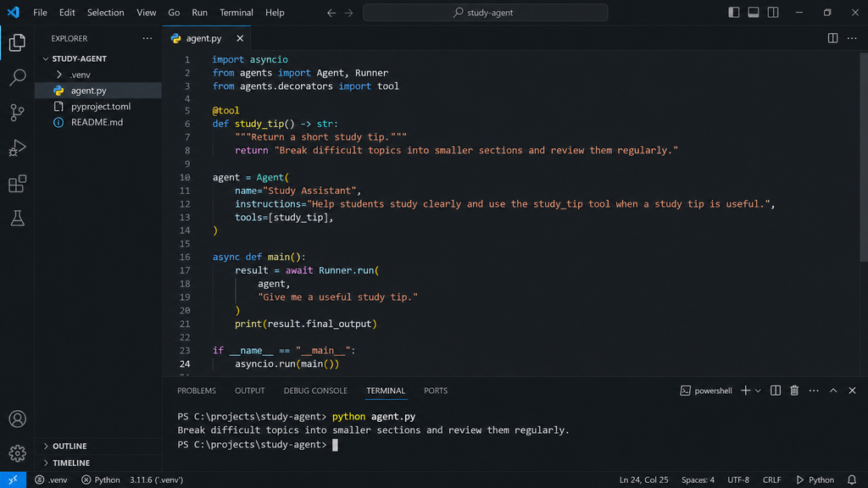This screenshot has height=488, width=868.
Task: Click the terminal prompt input line
Action: pos(258,445)
